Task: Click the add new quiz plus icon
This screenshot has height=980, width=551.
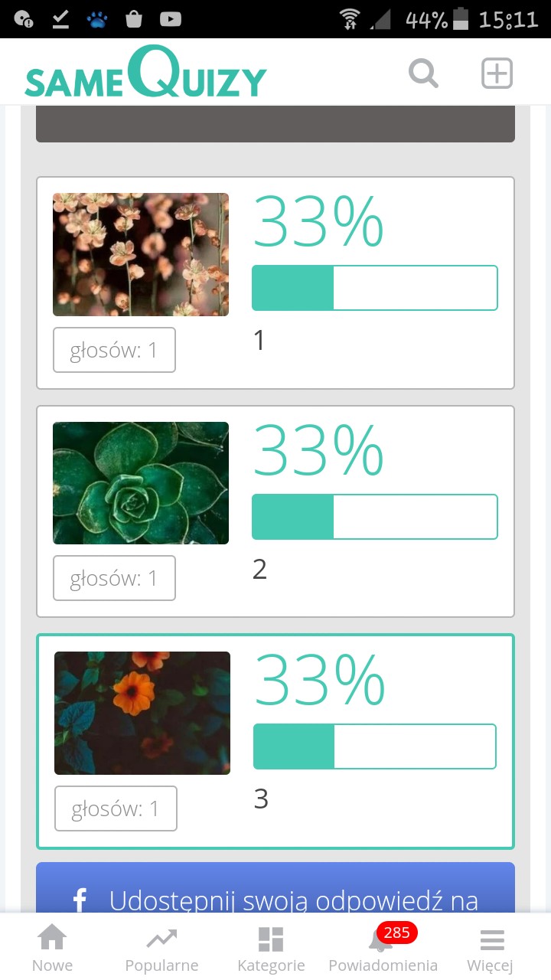Action: 497,73
